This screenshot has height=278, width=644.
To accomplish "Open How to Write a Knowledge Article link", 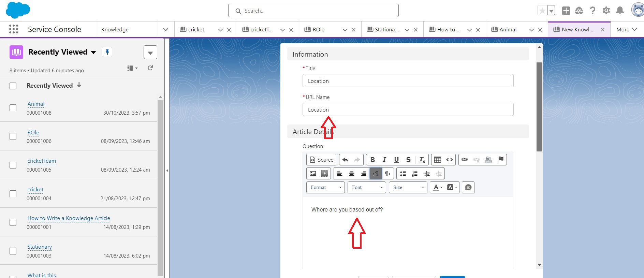I will pos(69,218).
